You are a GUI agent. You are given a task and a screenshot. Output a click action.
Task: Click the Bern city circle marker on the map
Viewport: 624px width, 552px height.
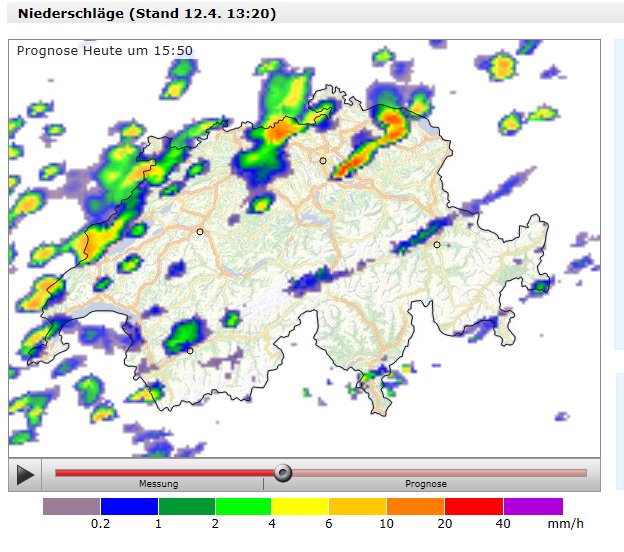point(200,232)
